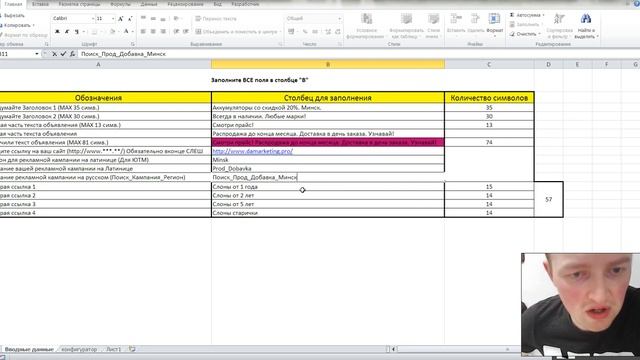Switch to the Данные ribbon tab
Image resolution: width=640 pixels, height=360 pixels.
click(x=149, y=4)
